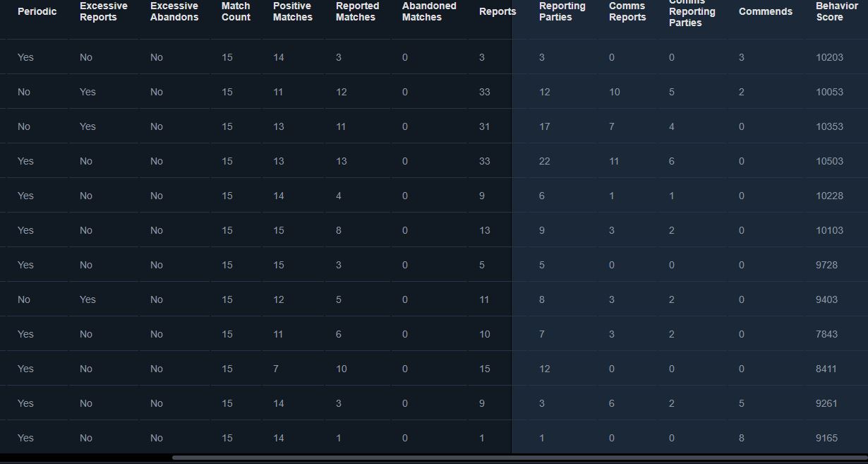The width and height of the screenshot is (868, 464).
Task: Click Reported Matches 1 in 9165 row
Action: [x=339, y=438]
